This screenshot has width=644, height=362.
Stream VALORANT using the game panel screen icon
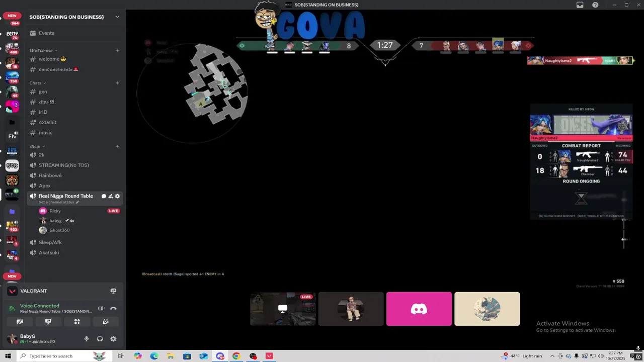pyautogui.click(x=113, y=291)
